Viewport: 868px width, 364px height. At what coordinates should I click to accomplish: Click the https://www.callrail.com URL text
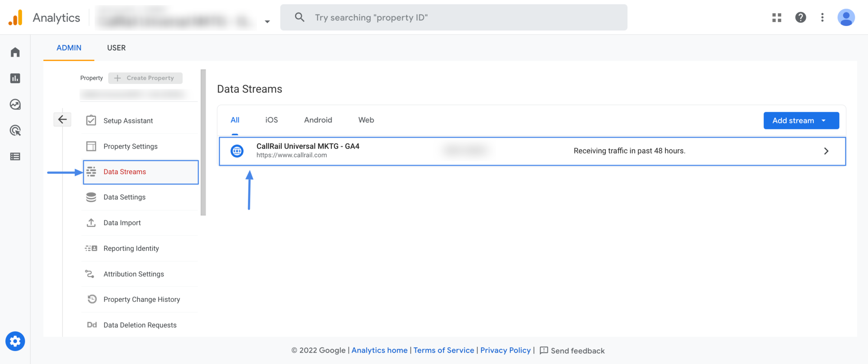click(292, 155)
